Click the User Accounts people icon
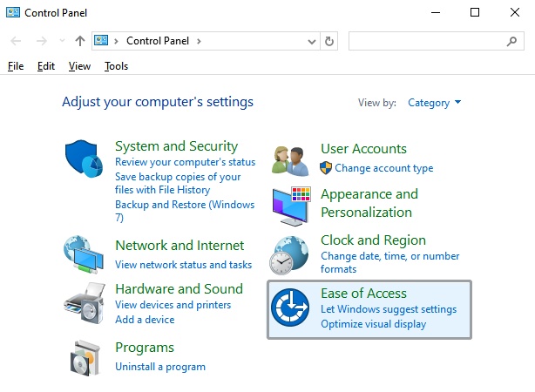 [x=290, y=161]
